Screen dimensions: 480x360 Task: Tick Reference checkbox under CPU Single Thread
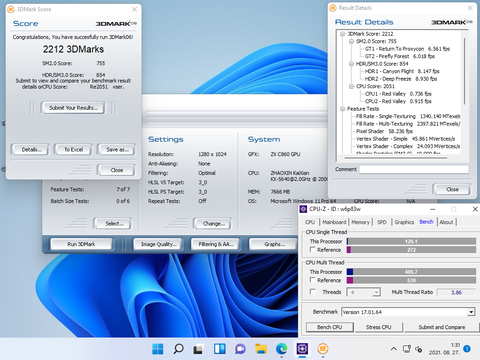pos(313,249)
